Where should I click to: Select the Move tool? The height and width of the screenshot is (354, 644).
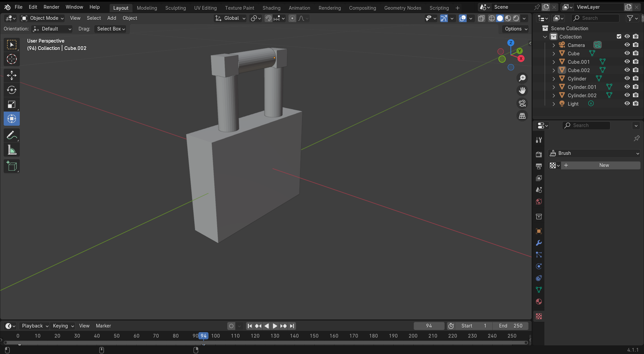point(12,75)
